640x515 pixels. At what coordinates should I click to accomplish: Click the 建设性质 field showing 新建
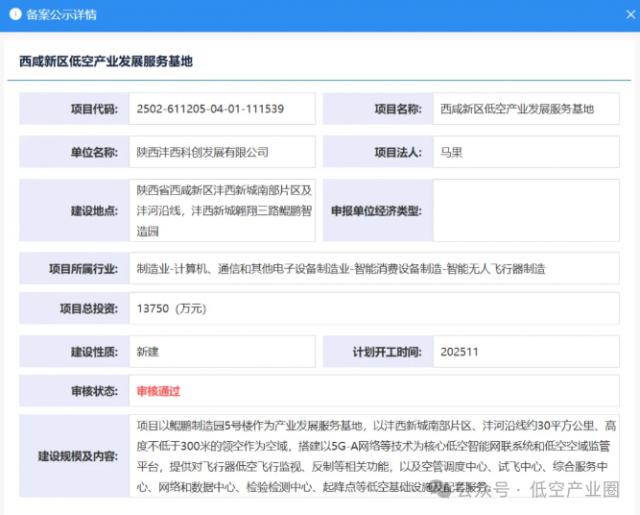(x=222, y=352)
